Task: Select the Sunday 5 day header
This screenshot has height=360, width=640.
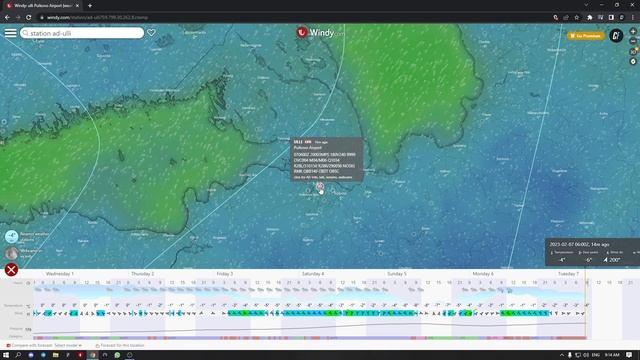Action: click(397, 273)
